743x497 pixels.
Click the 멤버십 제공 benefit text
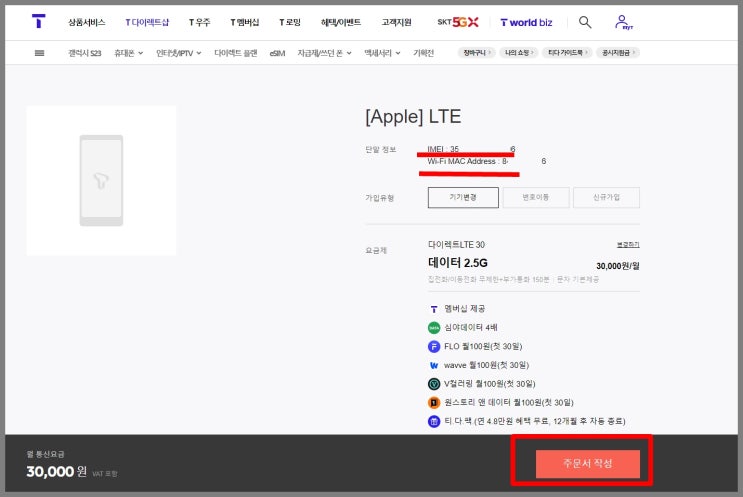[464, 309]
